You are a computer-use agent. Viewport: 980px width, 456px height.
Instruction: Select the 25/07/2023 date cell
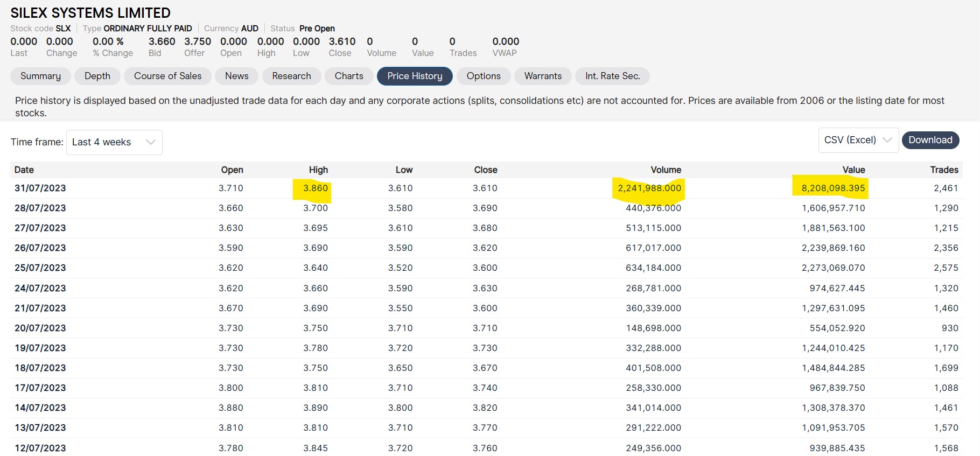point(40,268)
